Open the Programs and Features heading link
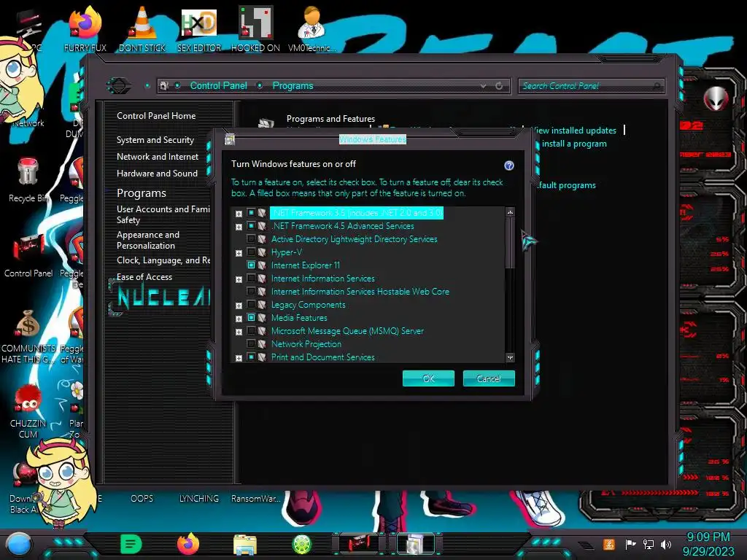 click(330, 119)
